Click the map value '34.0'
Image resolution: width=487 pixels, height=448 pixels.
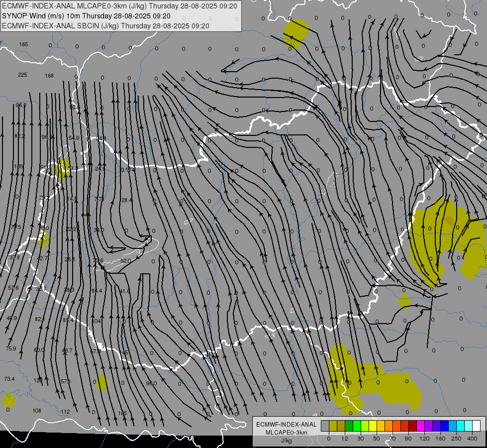point(99,230)
